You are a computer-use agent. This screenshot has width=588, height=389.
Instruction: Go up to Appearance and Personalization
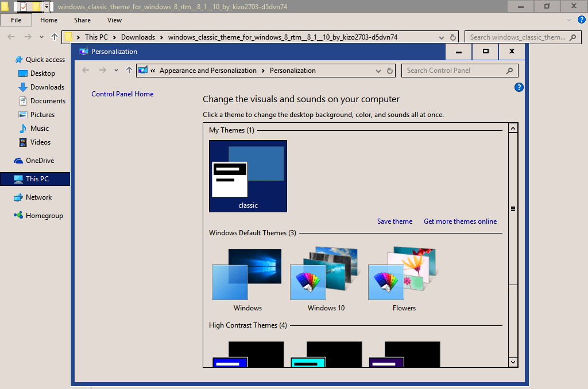click(129, 70)
